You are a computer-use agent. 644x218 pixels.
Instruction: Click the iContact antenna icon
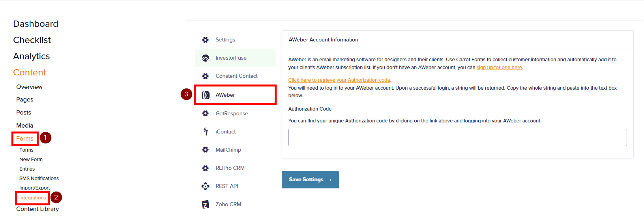[206, 132]
